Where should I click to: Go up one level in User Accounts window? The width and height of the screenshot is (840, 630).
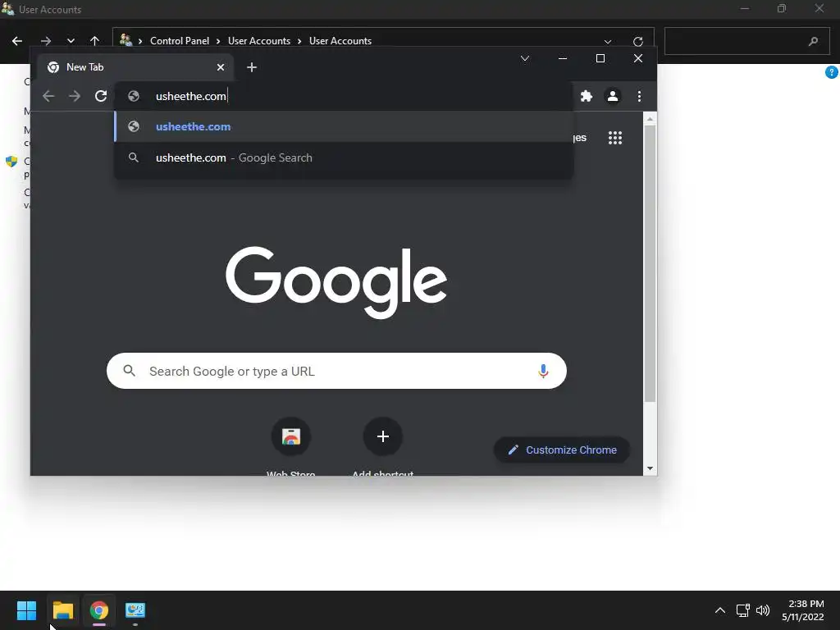(95, 41)
